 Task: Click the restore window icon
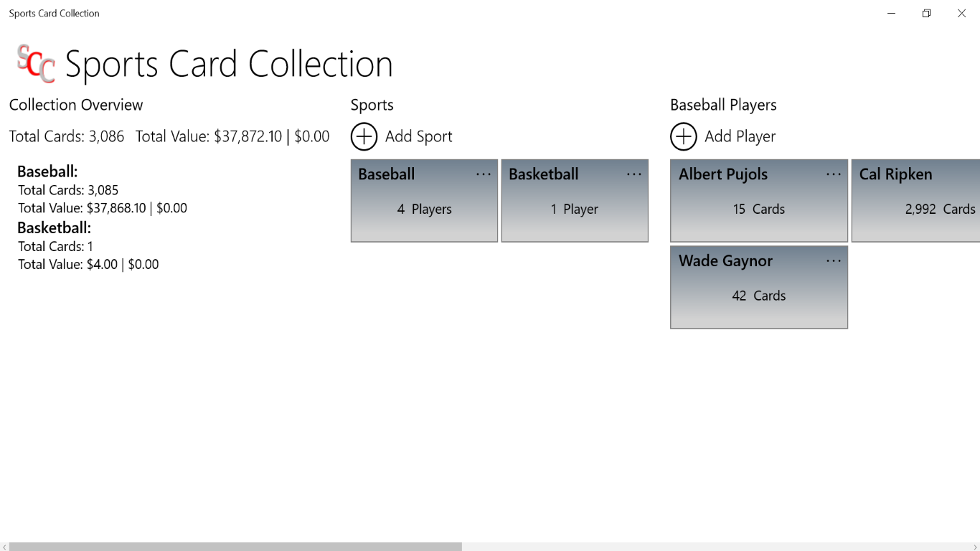pos(926,13)
